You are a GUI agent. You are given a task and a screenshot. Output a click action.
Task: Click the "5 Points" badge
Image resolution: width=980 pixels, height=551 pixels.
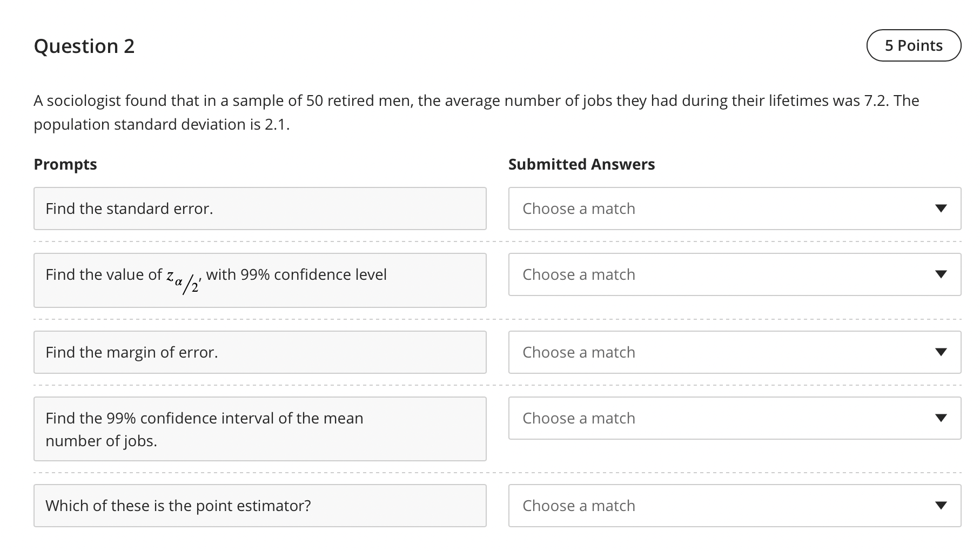pyautogui.click(x=913, y=45)
